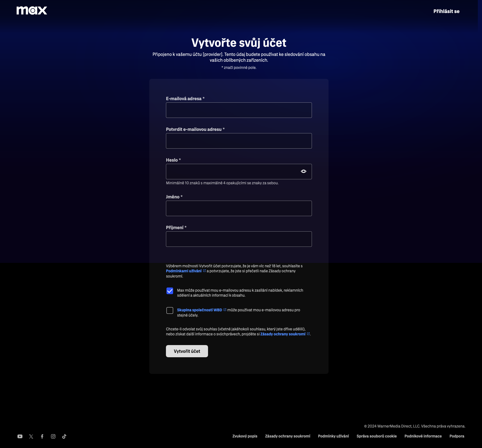Open the YouTube social link

click(20, 436)
